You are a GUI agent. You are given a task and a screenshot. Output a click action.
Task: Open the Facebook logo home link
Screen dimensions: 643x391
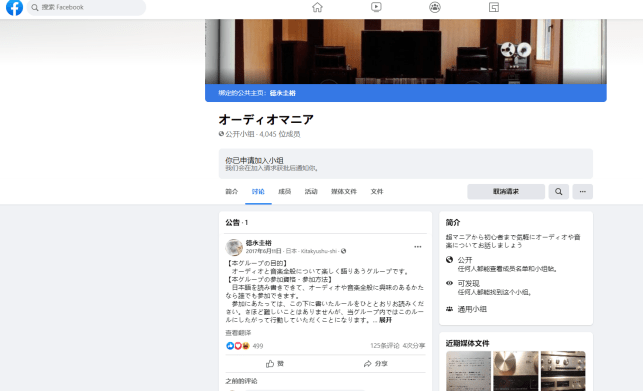(14, 7)
